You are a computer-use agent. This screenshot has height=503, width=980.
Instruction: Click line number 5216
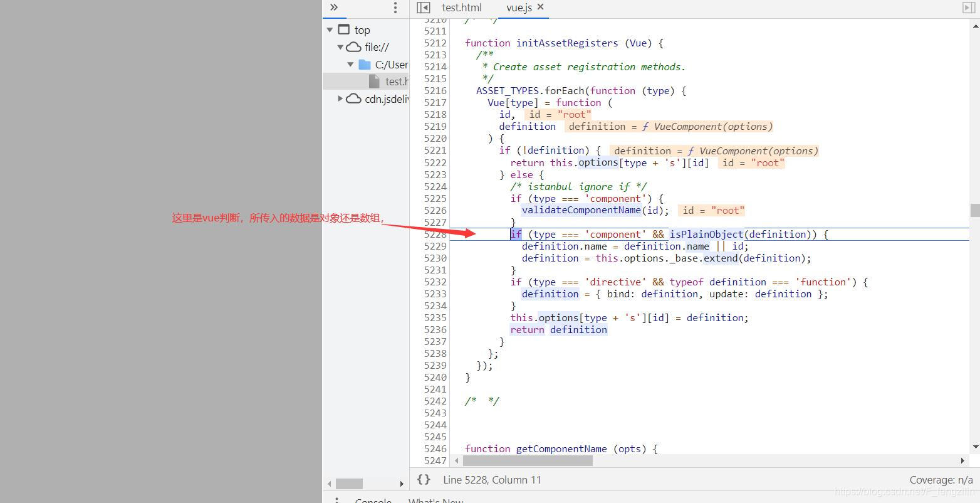point(435,91)
